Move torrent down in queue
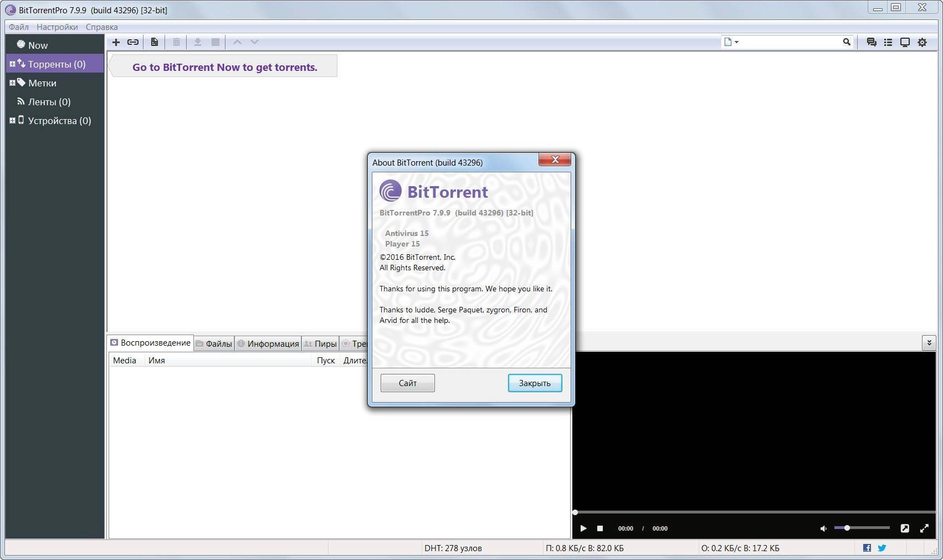Viewport: 943px width, 560px height. [254, 42]
